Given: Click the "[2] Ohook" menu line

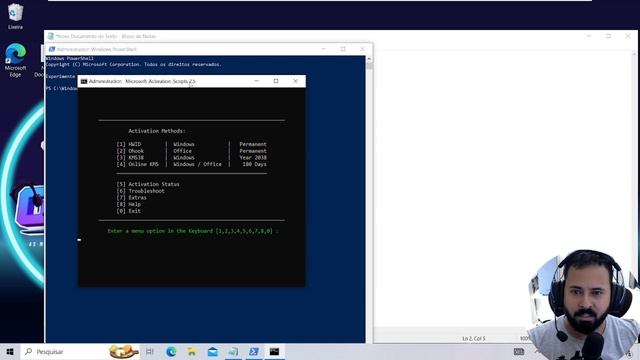Looking at the screenshot, I should [x=191, y=151].
